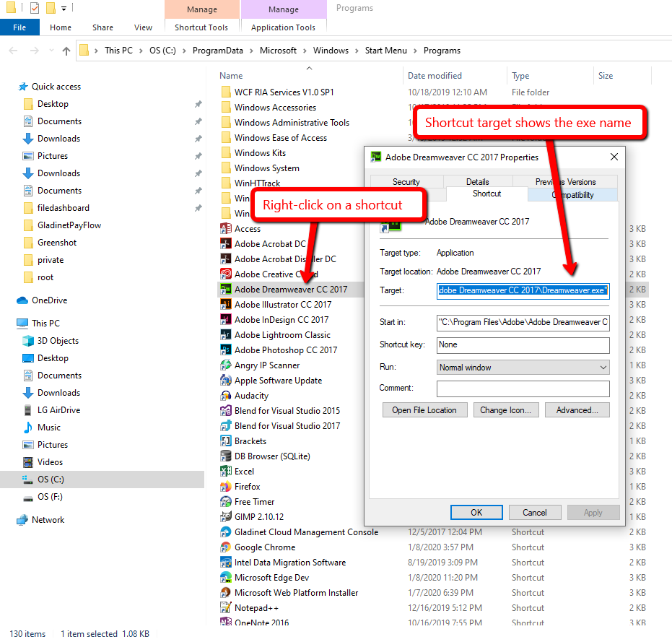Click the Angry IP Scanner icon
The width and height of the screenshot is (672, 642).
pyautogui.click(x=226, y=365)
